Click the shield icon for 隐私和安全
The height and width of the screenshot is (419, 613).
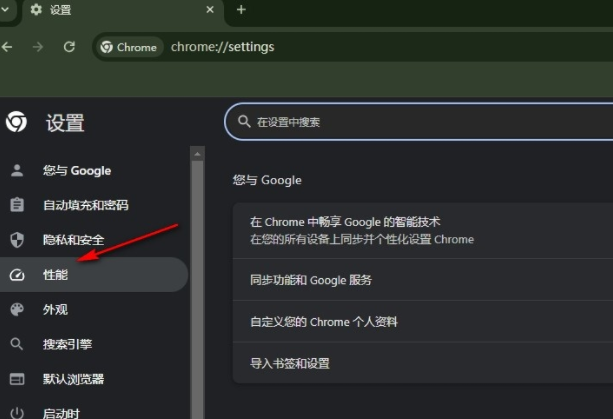pos(17,240)
